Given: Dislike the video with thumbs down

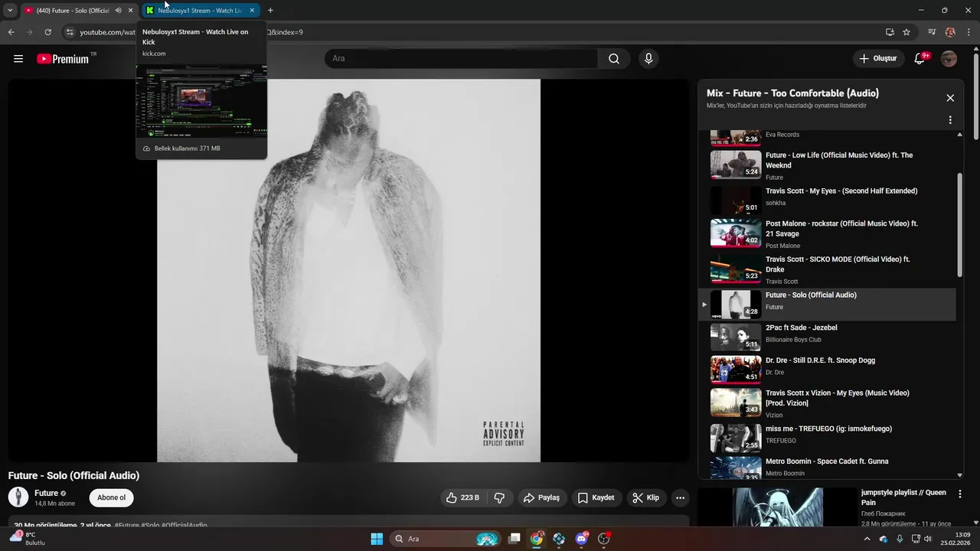Looking at the screenshot, I should coord(499,497).
